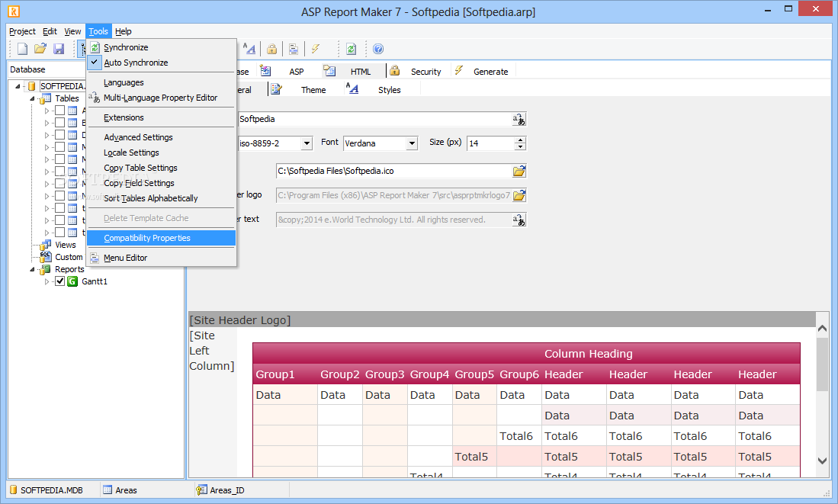Click the Custom SQL node icon
Image resolution: width=838 pixels, height=504 pixels.
tap(46, 257)
